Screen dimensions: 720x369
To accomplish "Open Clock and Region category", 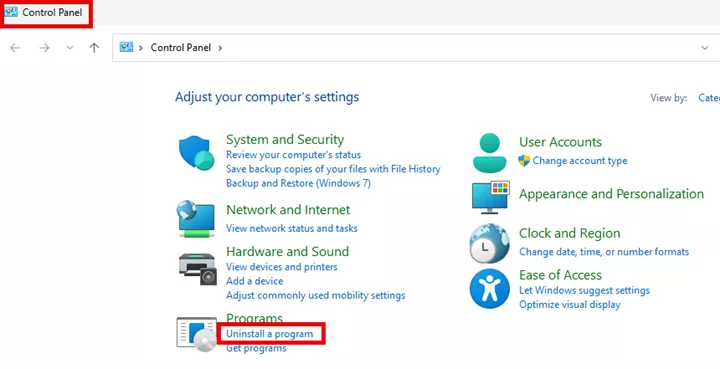I will 569,233.
